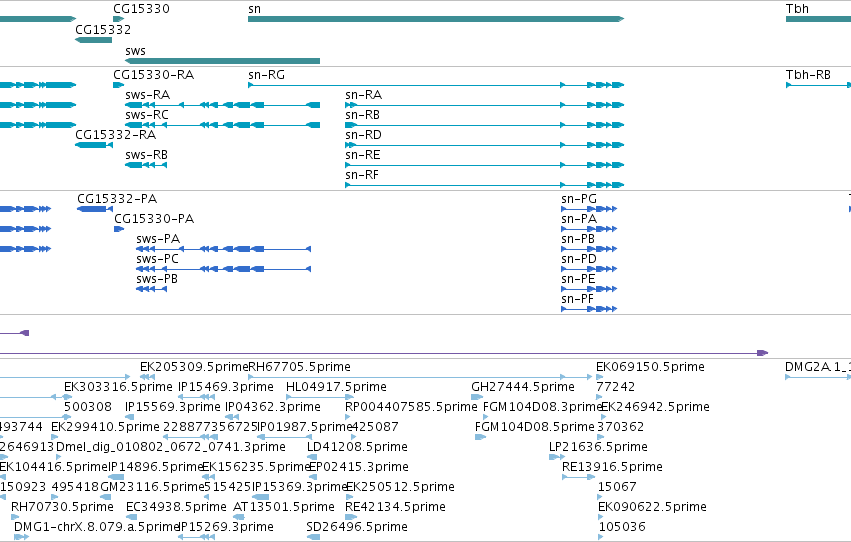Open the sn-PG protein label

tap(579, 199)
